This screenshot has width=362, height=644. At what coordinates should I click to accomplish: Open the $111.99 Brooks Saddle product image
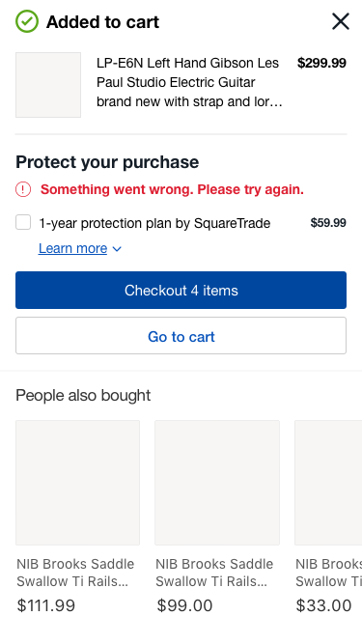pos(77,483)
